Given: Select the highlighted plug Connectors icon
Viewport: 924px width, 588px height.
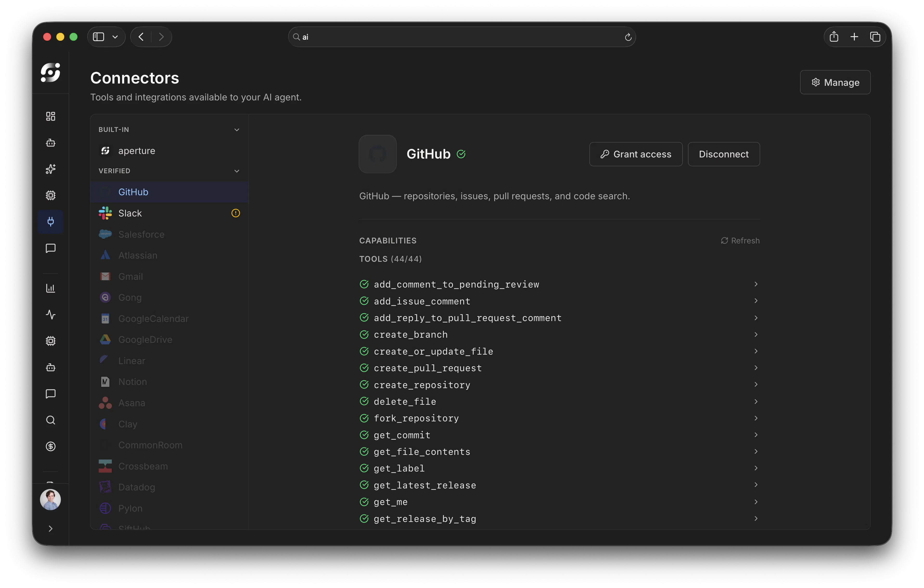Looking at the screenshot, I should 51,222.
